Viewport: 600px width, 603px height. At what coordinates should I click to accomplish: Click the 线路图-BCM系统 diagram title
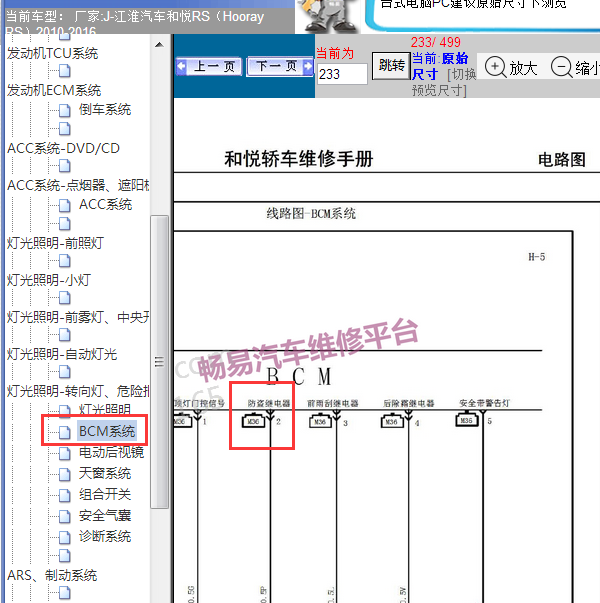311,213
